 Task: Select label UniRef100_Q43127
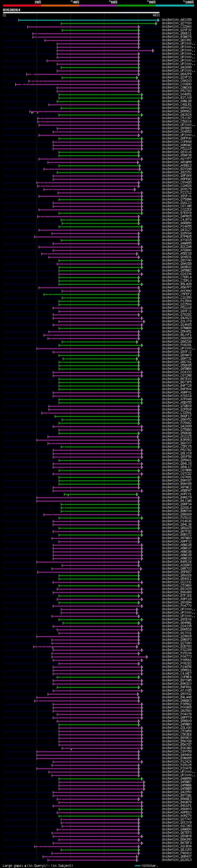tap(177, 230)
